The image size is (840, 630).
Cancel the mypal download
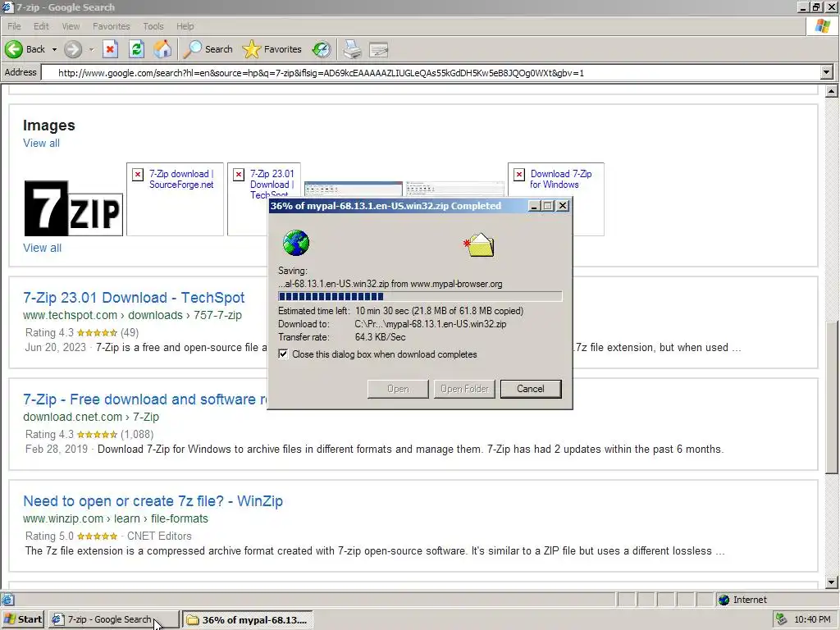click(531, 389)
